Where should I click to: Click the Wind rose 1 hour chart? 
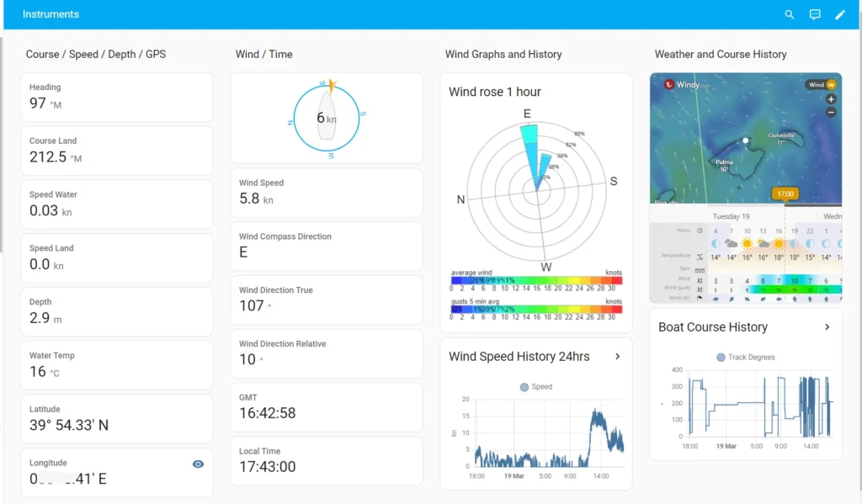point(536,189)
